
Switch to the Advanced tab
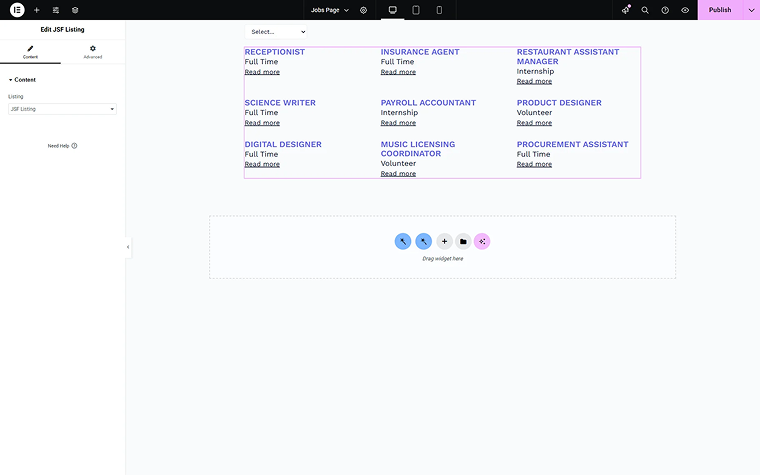click(x=93, y=52)
